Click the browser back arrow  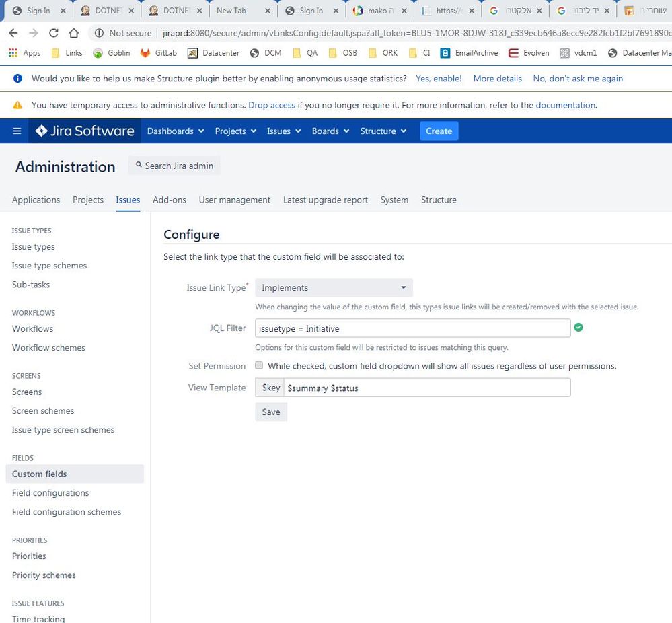pyautogui.click(x=13, y=32)
